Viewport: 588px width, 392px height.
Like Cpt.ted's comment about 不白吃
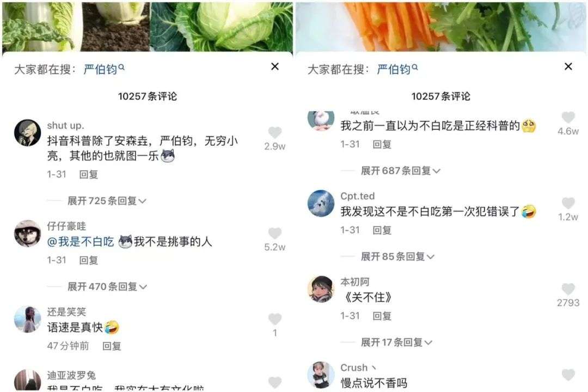click(568, 203)
